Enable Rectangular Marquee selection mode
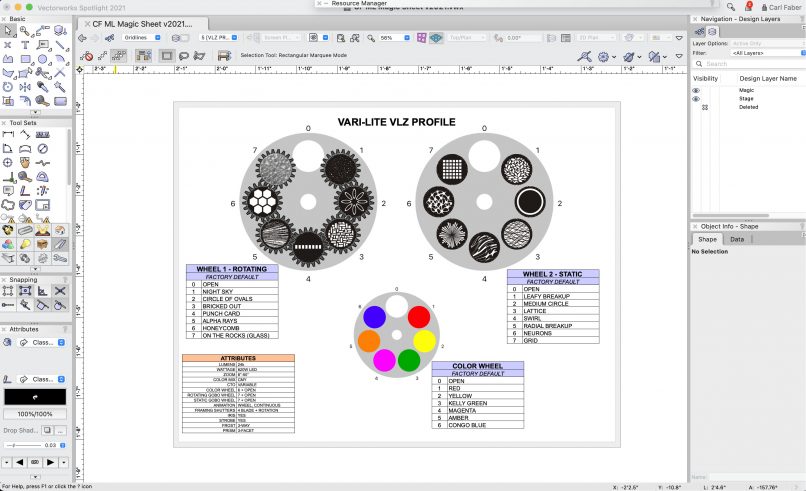 pos(166,55)
